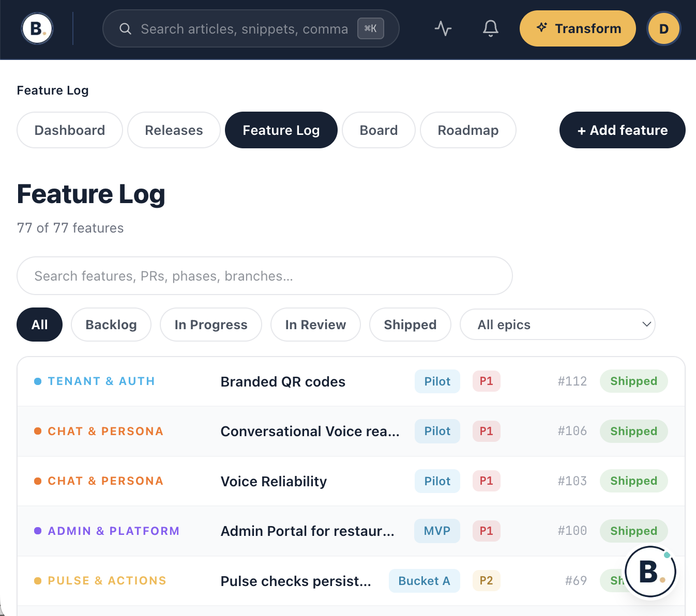Screen dimensions: 696x616
Task: Click P1 badge on Branded QR codes row
Action: (487, 381)
